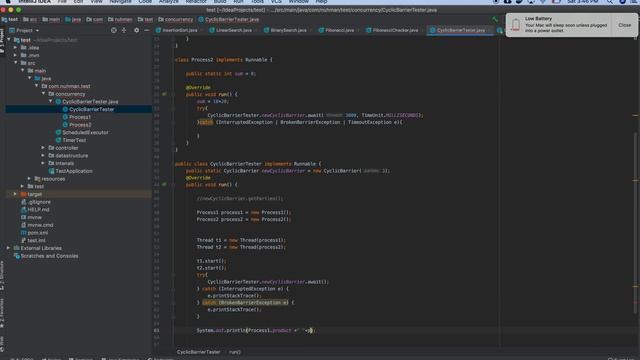Viewport: 640px width, 360px height.
Task: Expand the internals package
Action: [43, 164]
